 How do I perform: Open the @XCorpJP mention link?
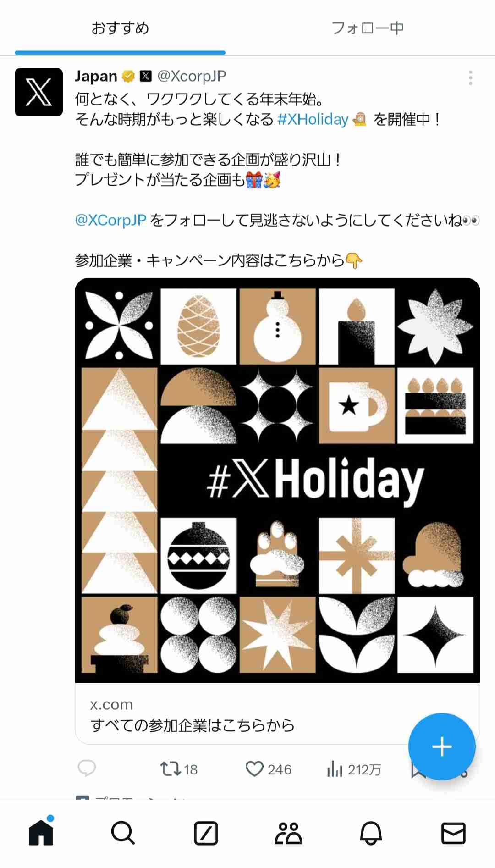(x=110, y=220)
